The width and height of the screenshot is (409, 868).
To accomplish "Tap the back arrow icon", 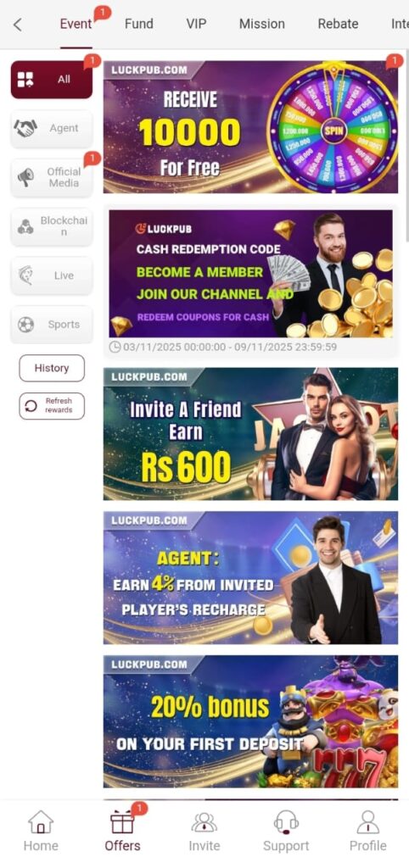I will tap(18, 25).
